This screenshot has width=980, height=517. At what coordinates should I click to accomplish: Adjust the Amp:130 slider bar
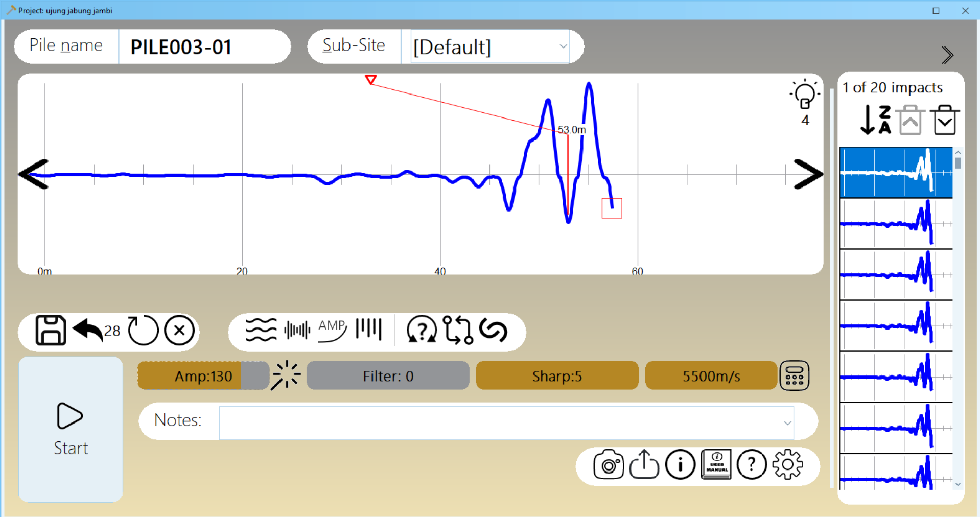click(x=203, y=376)
